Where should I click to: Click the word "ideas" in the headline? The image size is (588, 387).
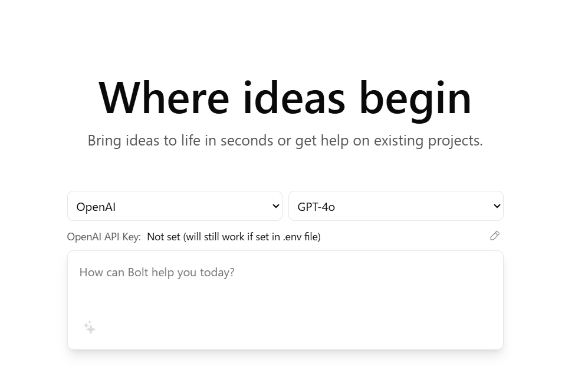[294, 97]
